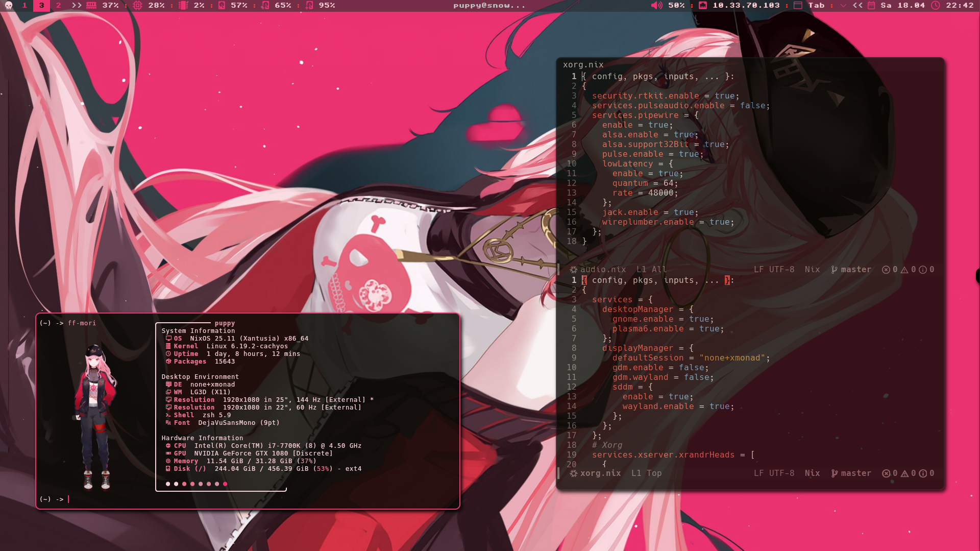Click the first white color dot in fastfetch
The width and height of the screenshot is (980, 551).
tap(168, 484)
